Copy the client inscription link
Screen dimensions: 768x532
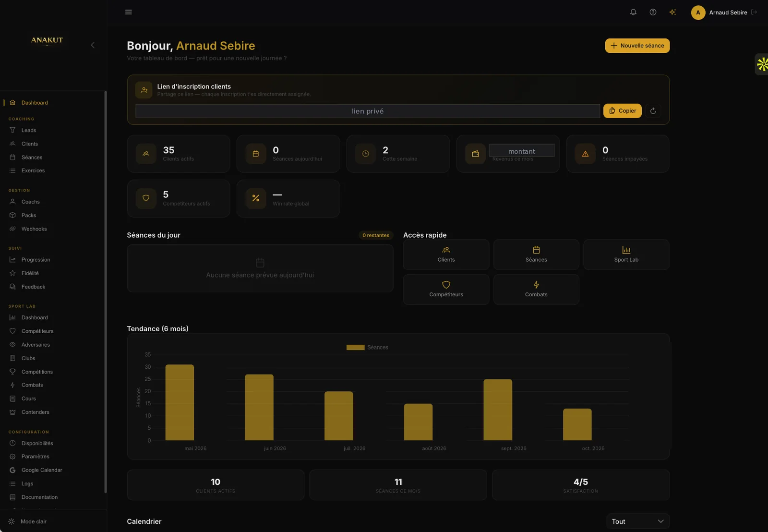[622, 111]
